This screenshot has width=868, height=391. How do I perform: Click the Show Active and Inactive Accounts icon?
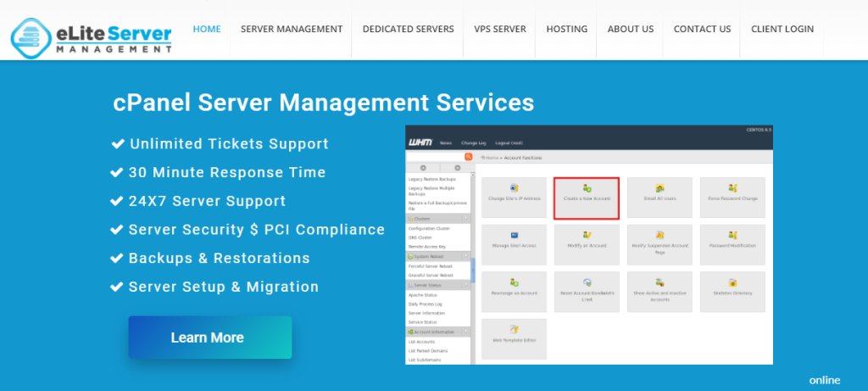(x=659, y=282)
